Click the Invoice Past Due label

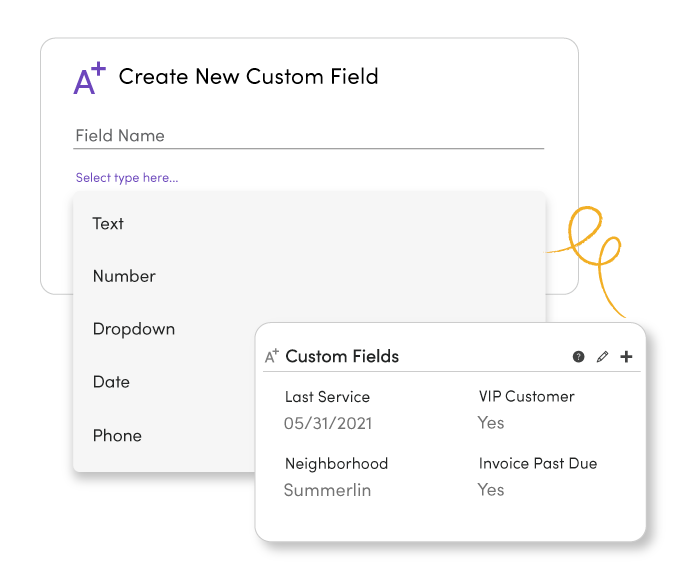[x=538, y=464]
